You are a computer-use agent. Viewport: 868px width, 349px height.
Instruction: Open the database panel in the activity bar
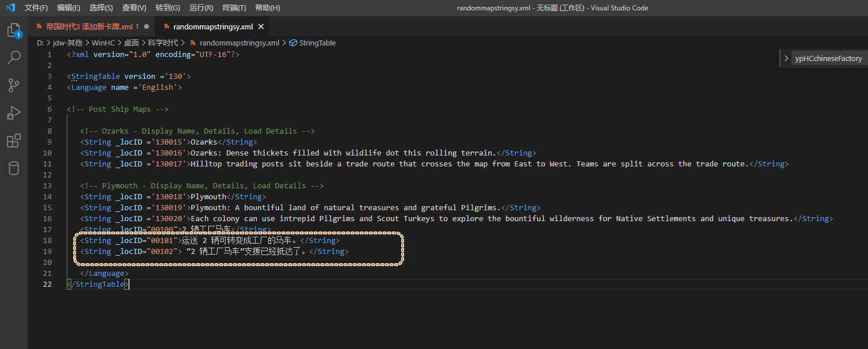[x=14, y=168]
